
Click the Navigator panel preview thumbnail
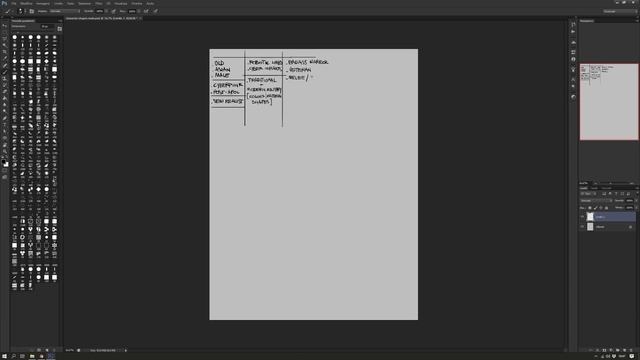coord(609,102)
